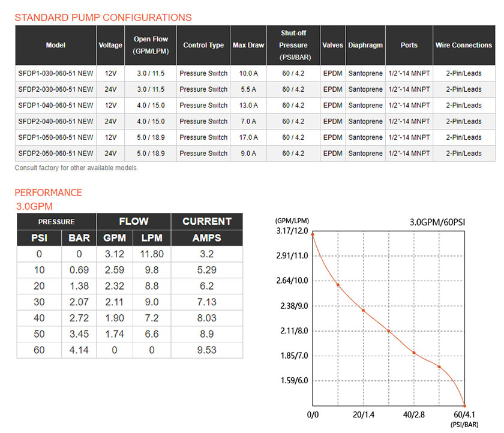Screen dimensions: 504x433
Task: Select the Model column header
Action: 56,46
